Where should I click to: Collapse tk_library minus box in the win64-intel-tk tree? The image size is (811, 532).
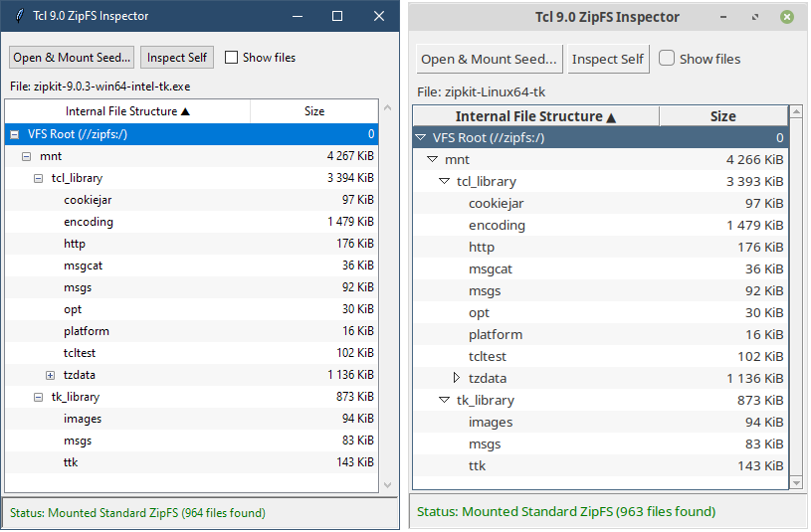click(38, 397)
